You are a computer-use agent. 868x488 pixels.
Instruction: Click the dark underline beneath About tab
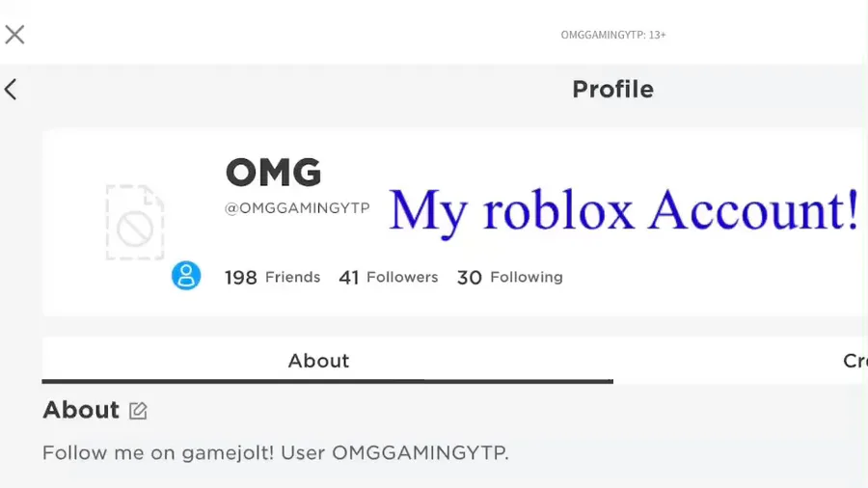click(x=327, y=381)
